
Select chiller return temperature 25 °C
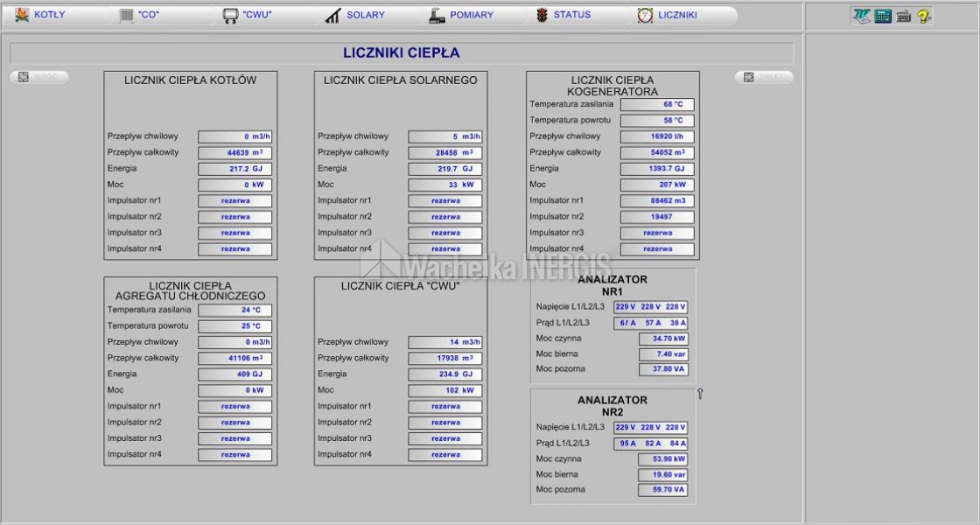click(235, 326)
